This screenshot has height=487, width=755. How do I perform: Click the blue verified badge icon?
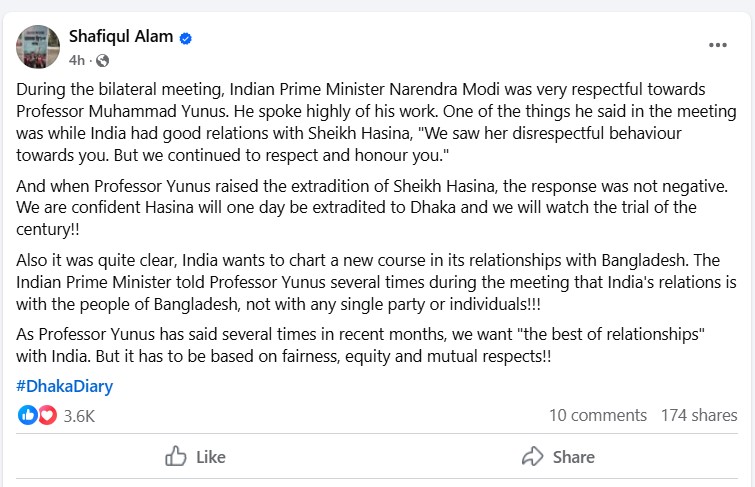(185, 38)
